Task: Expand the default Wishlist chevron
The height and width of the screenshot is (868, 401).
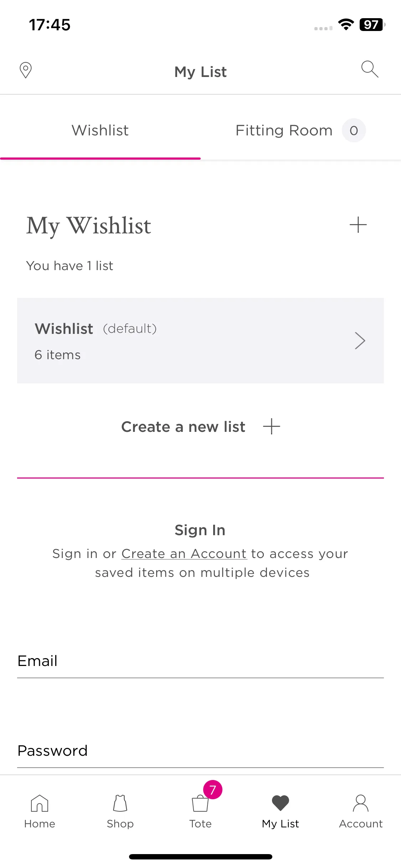Action: point(360,341)
